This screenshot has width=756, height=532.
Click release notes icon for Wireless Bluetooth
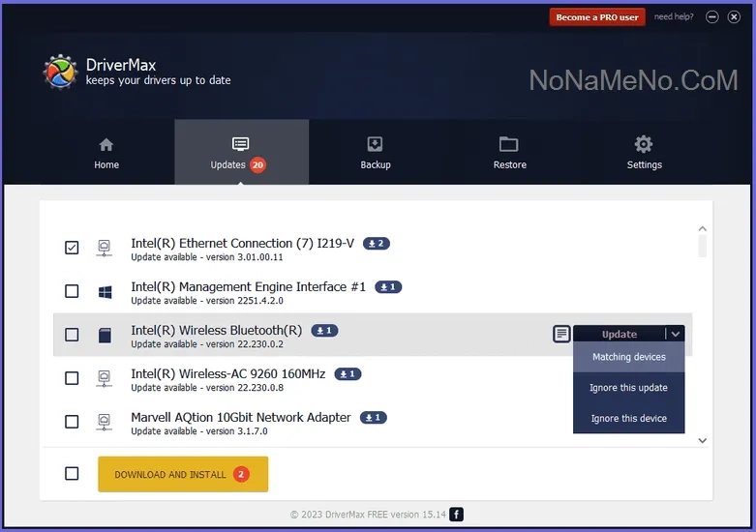click(561, 334)
